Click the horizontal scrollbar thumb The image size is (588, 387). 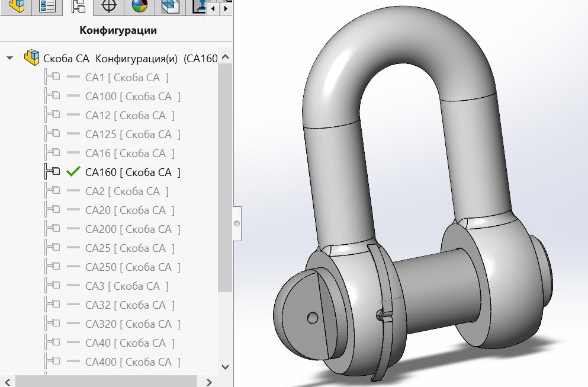click(106, 381)
